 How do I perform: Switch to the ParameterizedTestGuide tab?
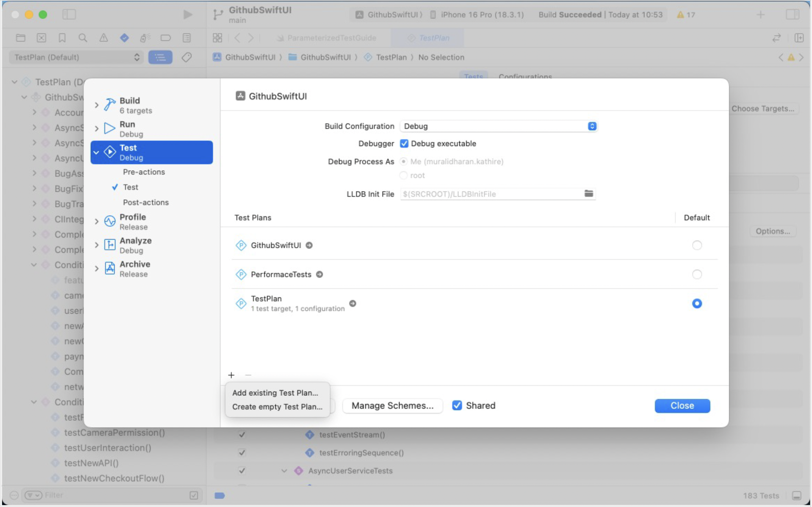point(327,38)
